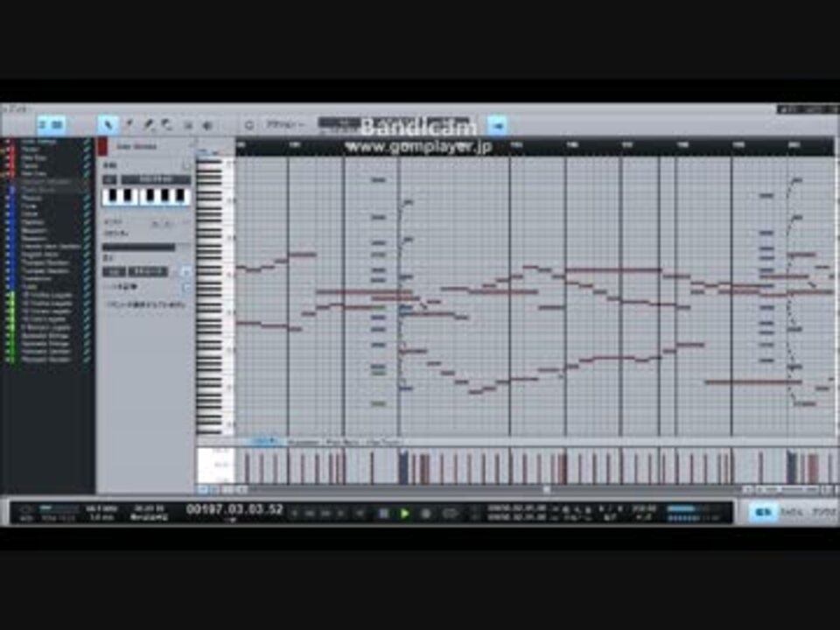This screenshot has height=630, width=840.
Task: Open the Browse tab at bottom right
Action: coord(824,512)
